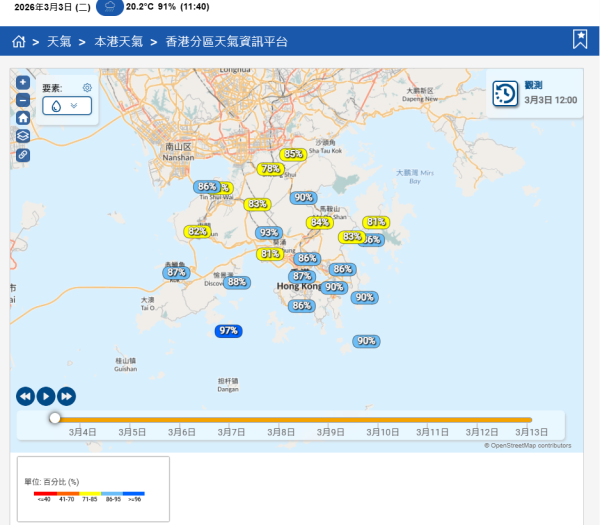Select the 93% humidity station marker
The height and width of the screenshot is (525, 600).
tap(269, 232)
